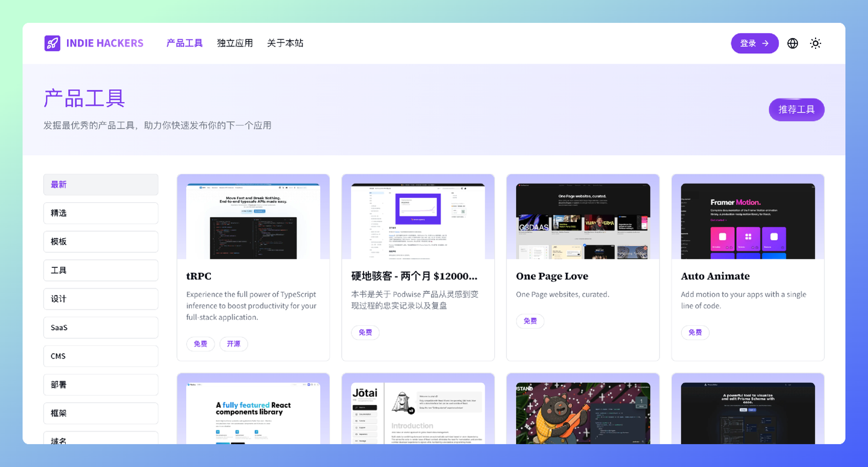Select the 最新 category
The height and width of the screenshot is (467, 868).
point(101,185)
